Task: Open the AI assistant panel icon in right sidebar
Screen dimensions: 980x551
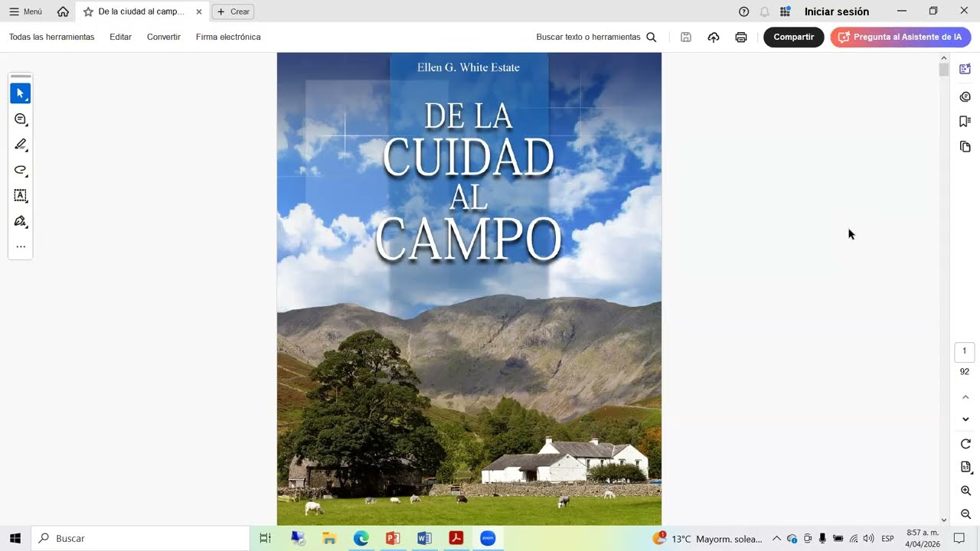Action: tap(965, 69)
